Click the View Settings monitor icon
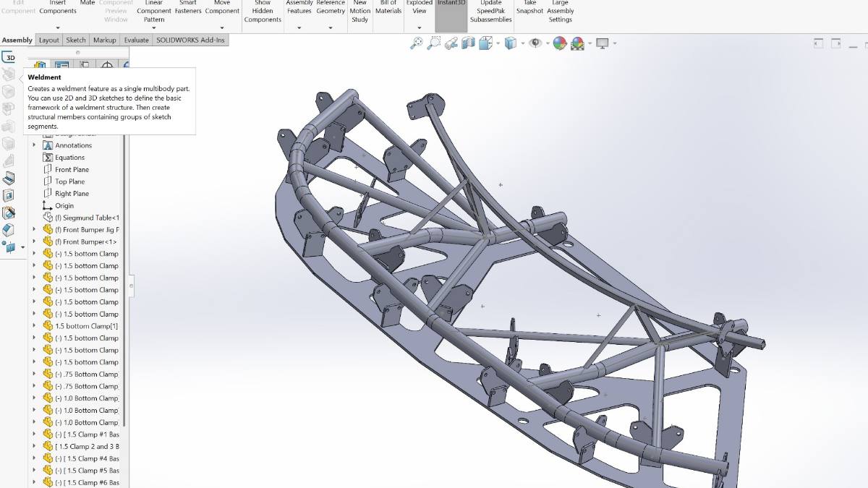 (602, 43)
